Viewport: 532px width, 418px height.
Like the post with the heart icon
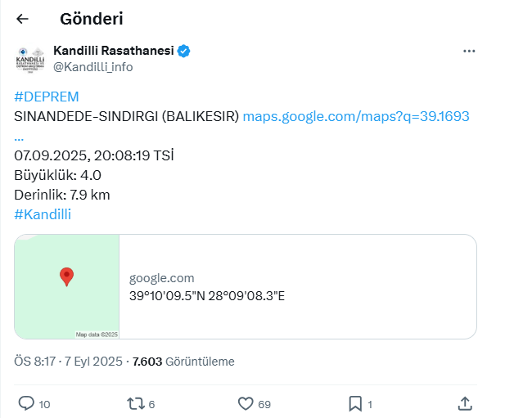click(246, 403)
